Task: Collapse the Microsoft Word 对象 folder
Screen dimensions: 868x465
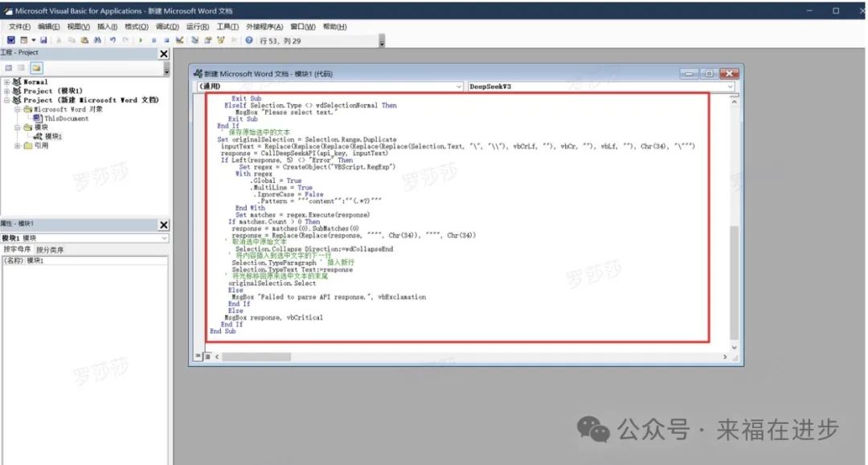Action: click(x=17, y=109)
